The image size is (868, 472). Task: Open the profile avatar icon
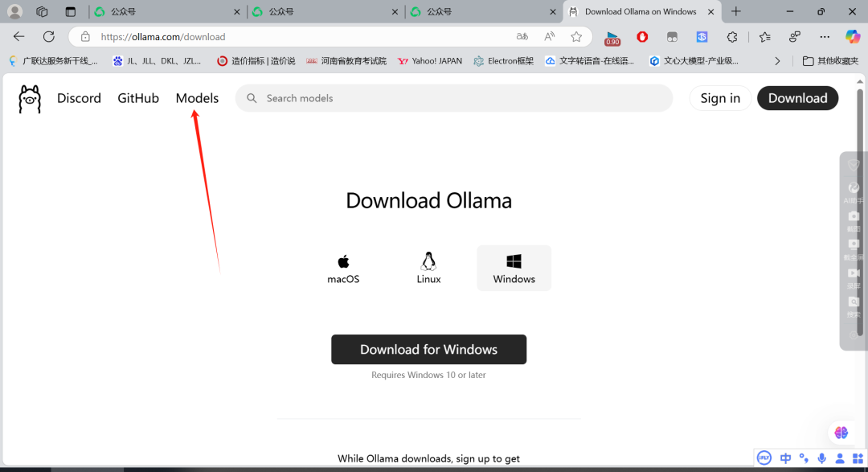coord(15,11)
